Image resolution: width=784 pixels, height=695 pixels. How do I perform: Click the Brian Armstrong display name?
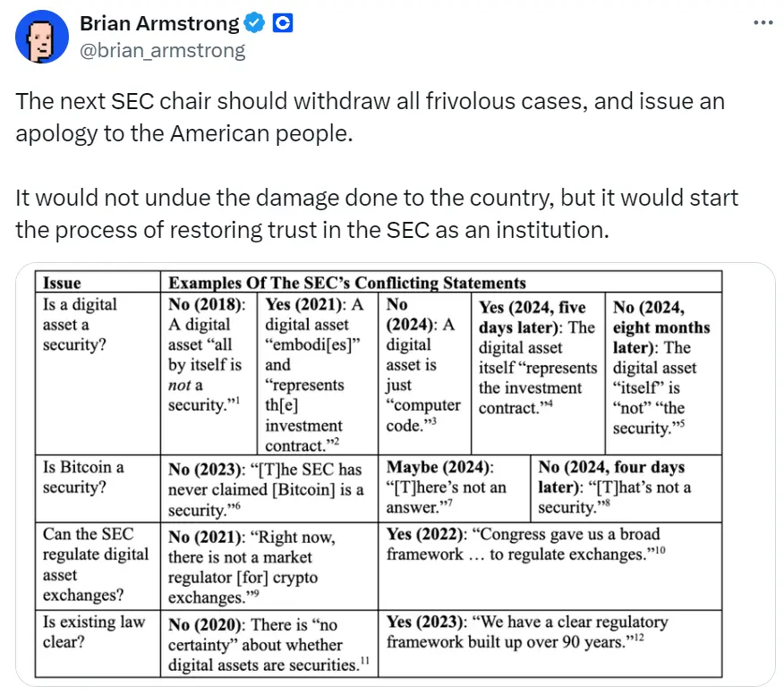pyautogui.click(x=161, y=23)
